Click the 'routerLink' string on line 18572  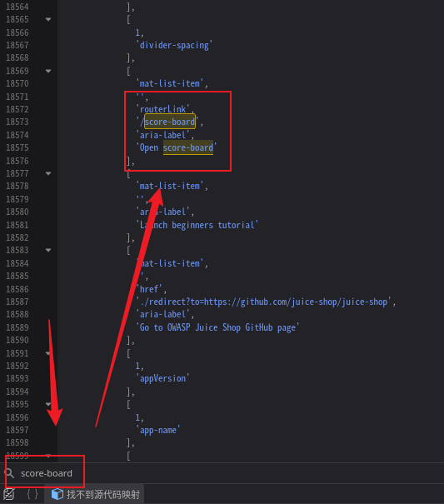pos(163,109)
